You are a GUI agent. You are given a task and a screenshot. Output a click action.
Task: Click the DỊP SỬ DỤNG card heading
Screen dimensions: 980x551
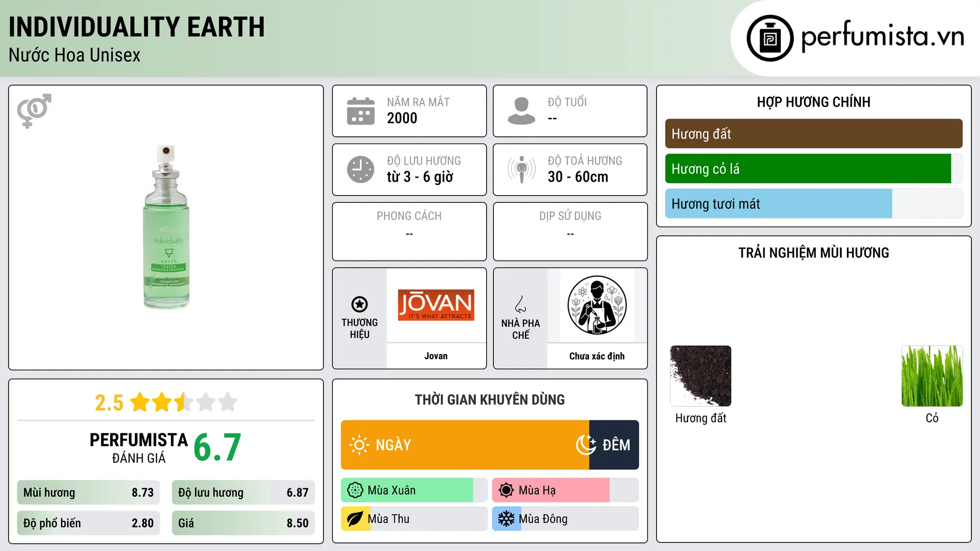pyautogui.click(x=570, y=216)
